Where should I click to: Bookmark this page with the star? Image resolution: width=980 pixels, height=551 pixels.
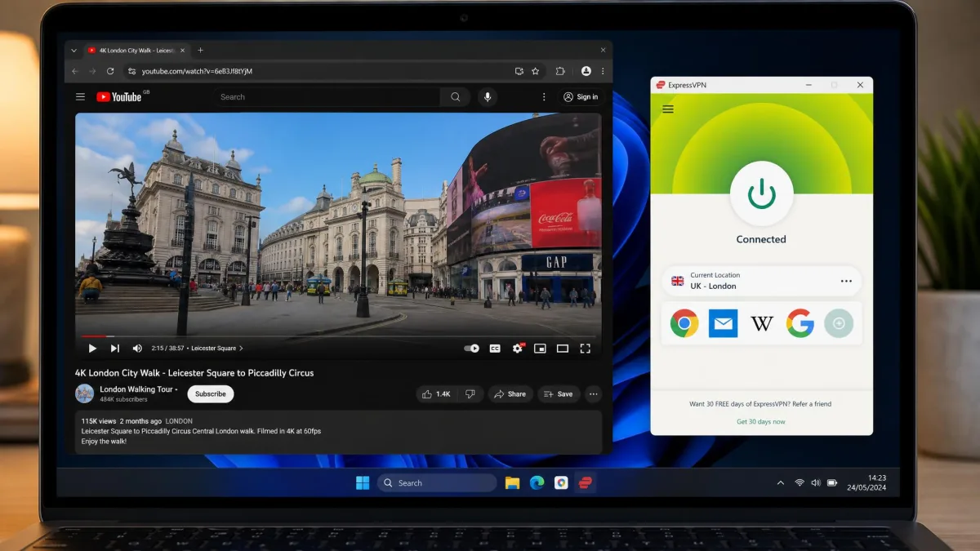tap(536, 71)
